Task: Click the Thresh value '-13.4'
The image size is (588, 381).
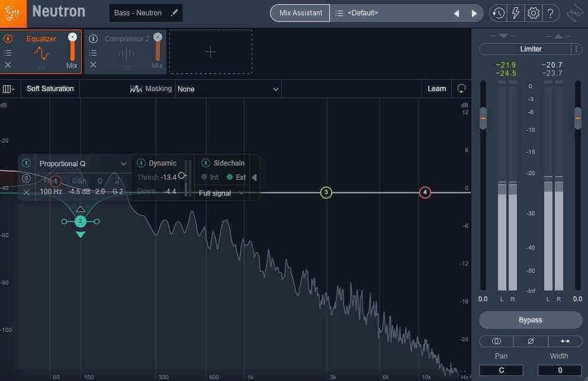Action: pyautogui.click(x=168, y=177)
